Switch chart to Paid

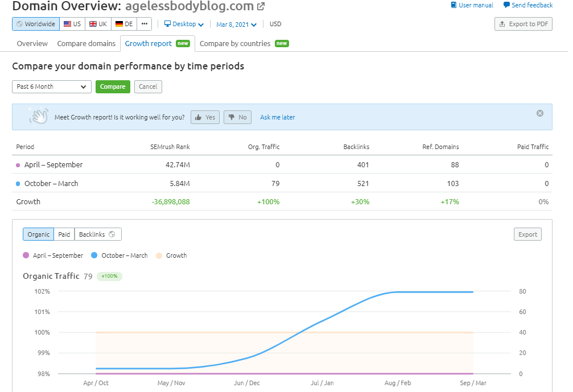click(x=64, y=234)
